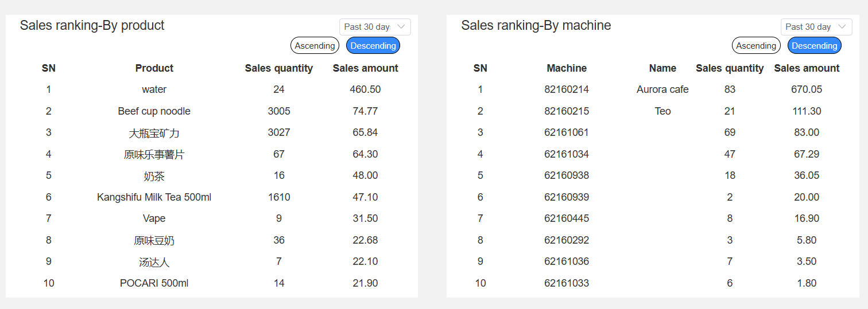Click the Aurora cafe machine name
This screenshot has width=868, height=309.
(662, 89)
